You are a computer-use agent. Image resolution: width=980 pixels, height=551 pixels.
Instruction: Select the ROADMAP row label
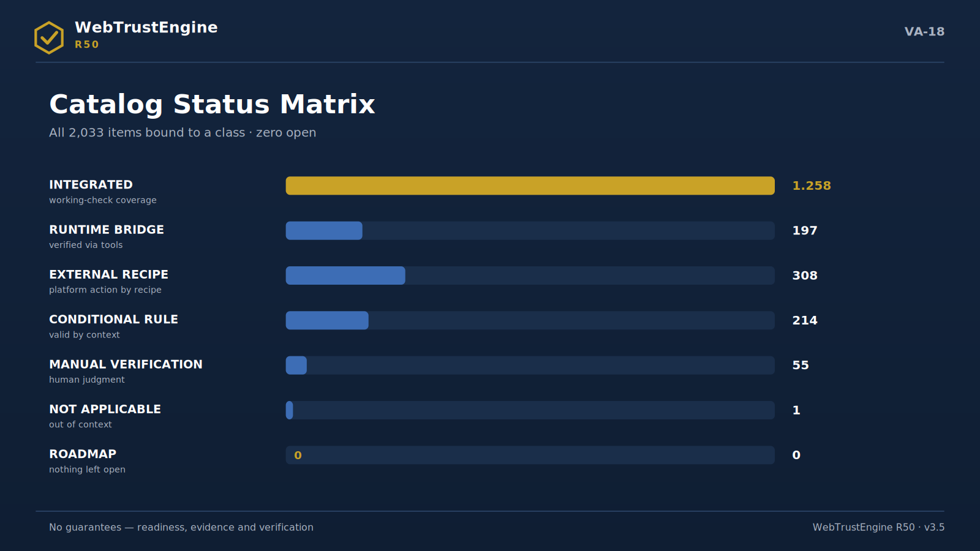pyautogui.click(x=83, y=454)
